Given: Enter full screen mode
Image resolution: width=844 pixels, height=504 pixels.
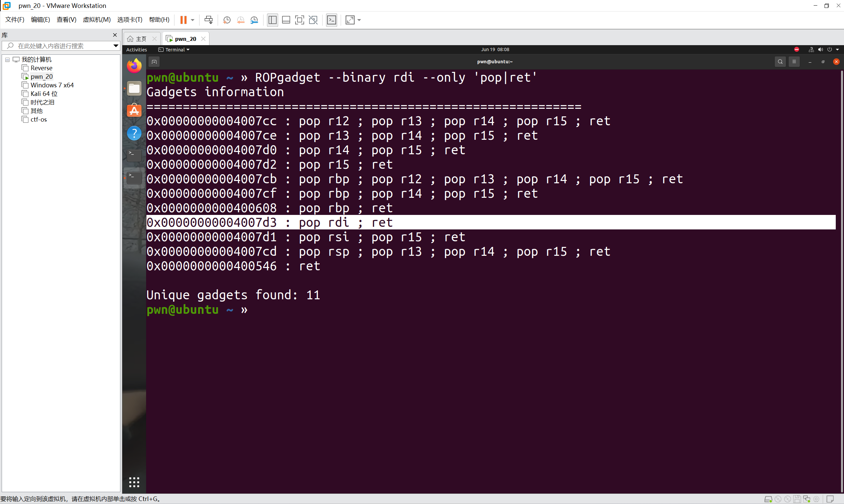Looking at the screenshot, I should click(x=299, y=20).
